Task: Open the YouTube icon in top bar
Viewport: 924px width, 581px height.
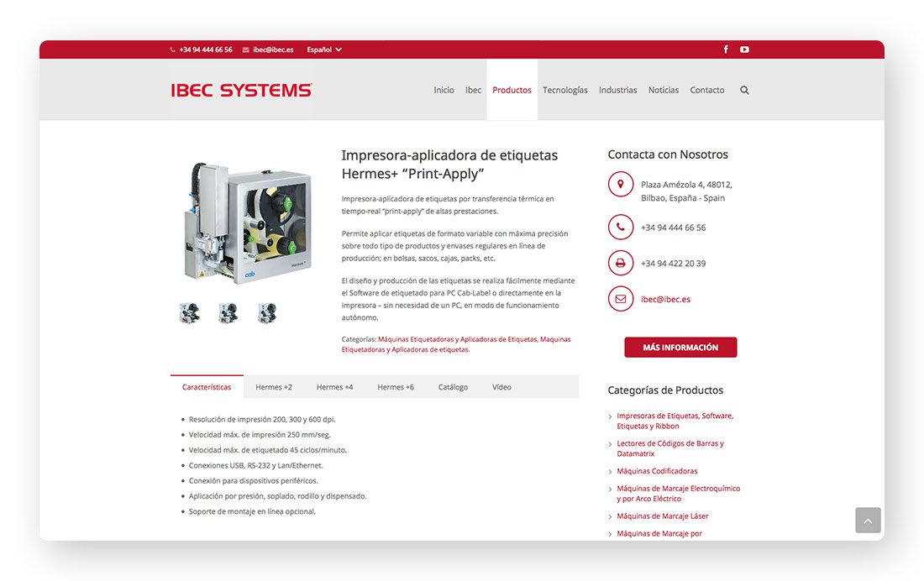Action: click(x=745, y=50)
